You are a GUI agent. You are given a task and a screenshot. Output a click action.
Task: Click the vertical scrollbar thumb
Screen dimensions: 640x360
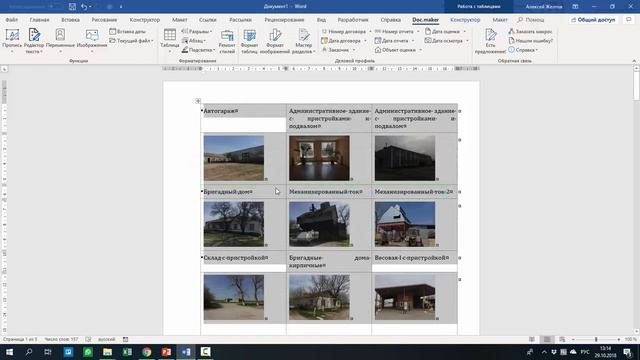pos(636,87)
